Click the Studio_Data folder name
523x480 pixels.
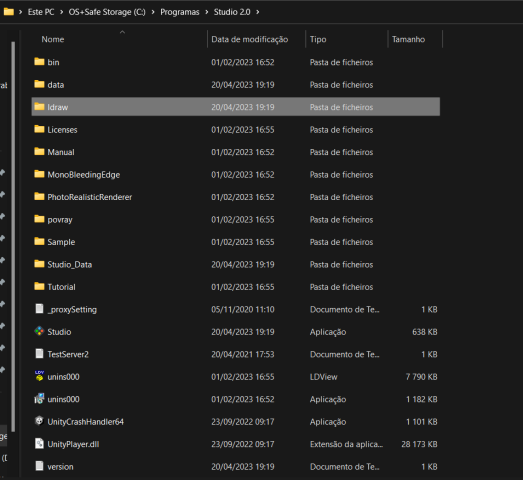pos(70,264)
